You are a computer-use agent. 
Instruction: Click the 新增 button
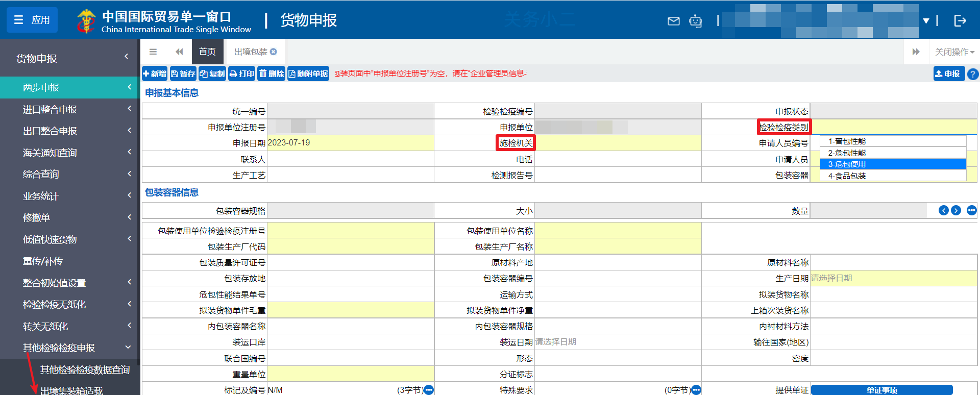coord(155,74)
